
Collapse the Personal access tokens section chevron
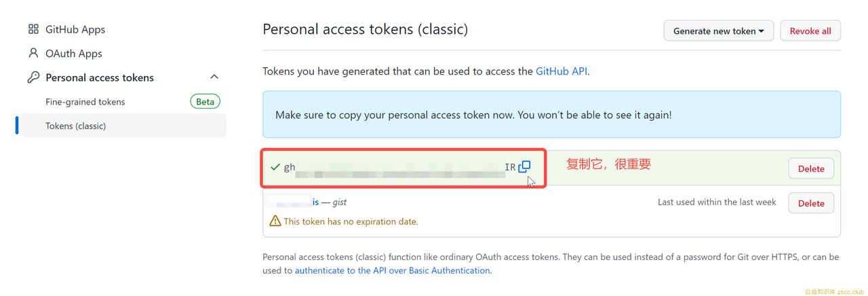[214, 77]
